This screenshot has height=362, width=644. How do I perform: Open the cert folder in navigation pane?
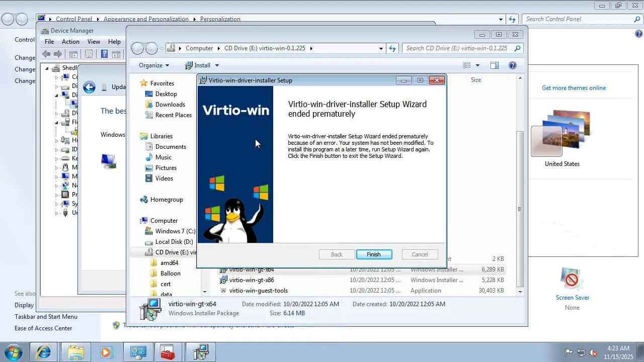pos(166,284)
